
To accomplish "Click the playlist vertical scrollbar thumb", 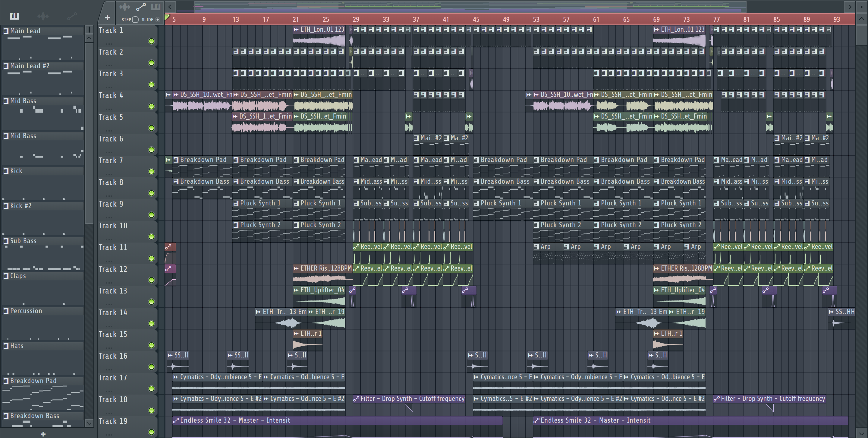I will pyautogui.click(x=862, y=35).
